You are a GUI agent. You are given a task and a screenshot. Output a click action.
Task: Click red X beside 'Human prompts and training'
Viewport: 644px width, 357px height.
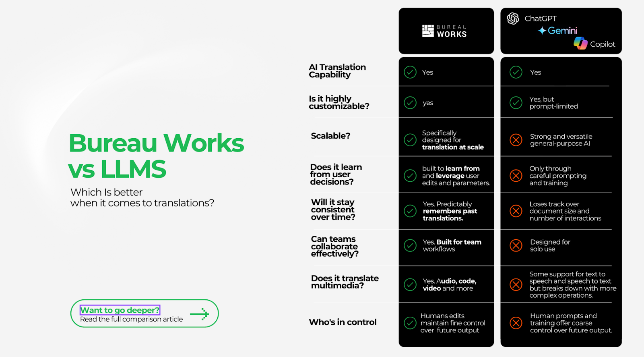tap(516, 323)
